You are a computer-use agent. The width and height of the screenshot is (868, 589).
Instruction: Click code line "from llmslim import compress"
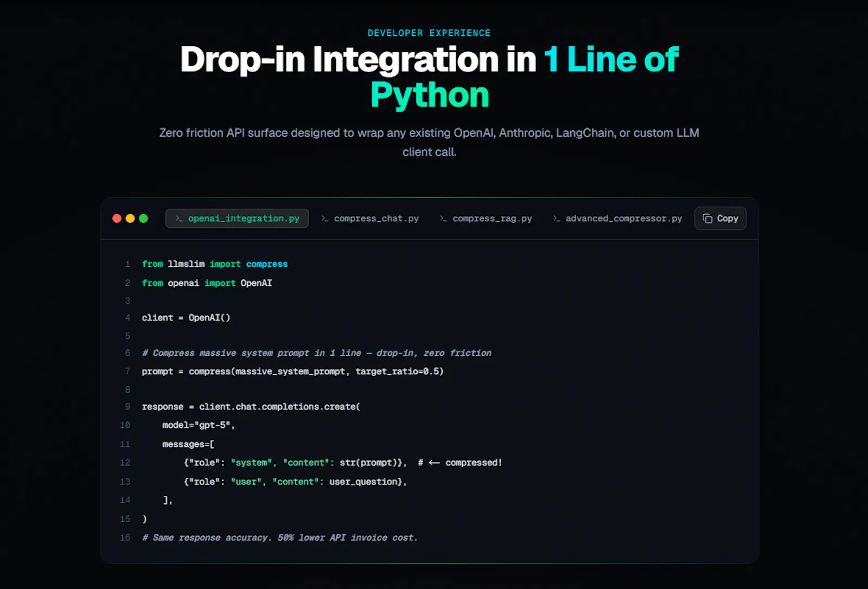215,264
